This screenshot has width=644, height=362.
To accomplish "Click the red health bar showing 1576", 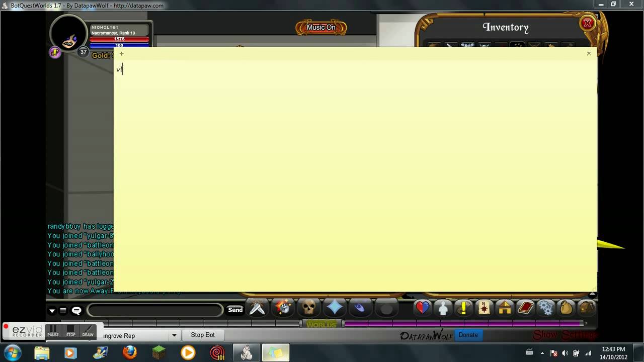I will tap(119, 39).
